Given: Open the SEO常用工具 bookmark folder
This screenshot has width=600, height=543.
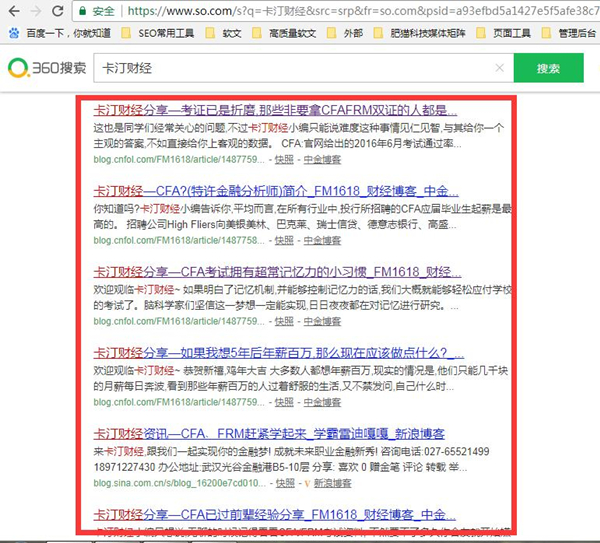Looking at the screenshot, I should 158,33.
